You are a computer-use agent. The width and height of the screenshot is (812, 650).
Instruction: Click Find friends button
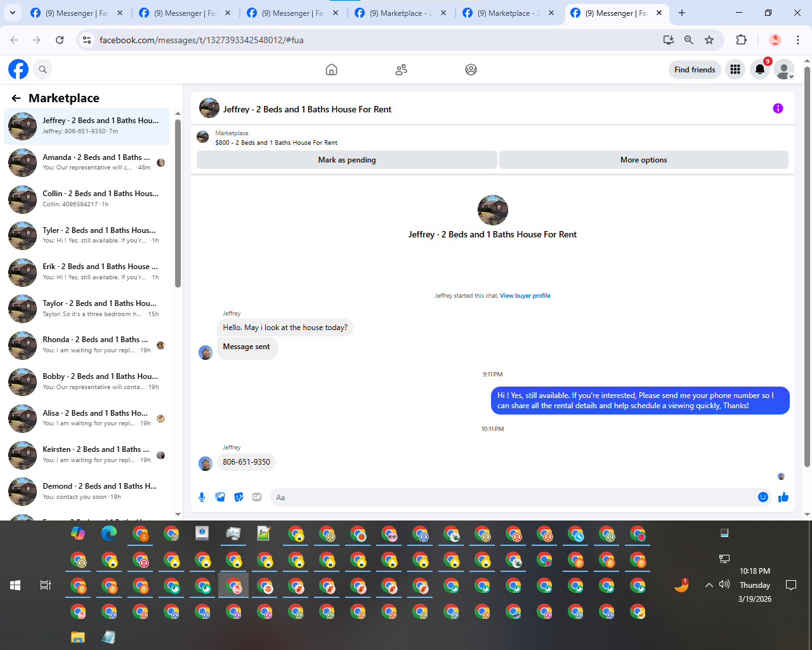[x=695, y=70]
